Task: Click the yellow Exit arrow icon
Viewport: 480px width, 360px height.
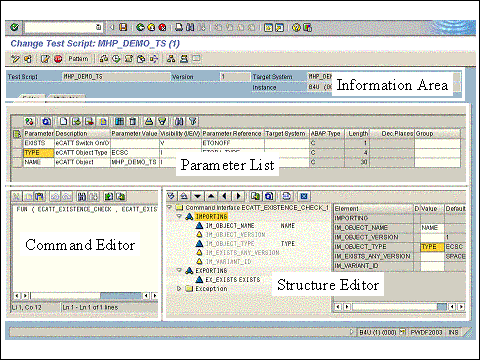Action: (151, 27)
